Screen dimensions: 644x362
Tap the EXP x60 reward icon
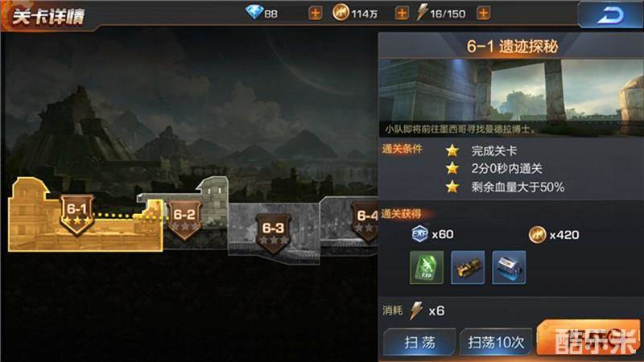[419, 234]
